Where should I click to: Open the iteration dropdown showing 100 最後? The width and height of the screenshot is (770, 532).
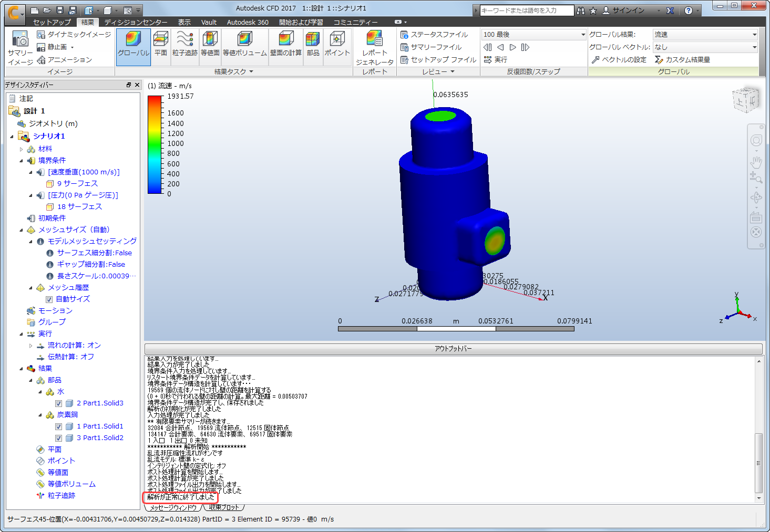(534, 35)
